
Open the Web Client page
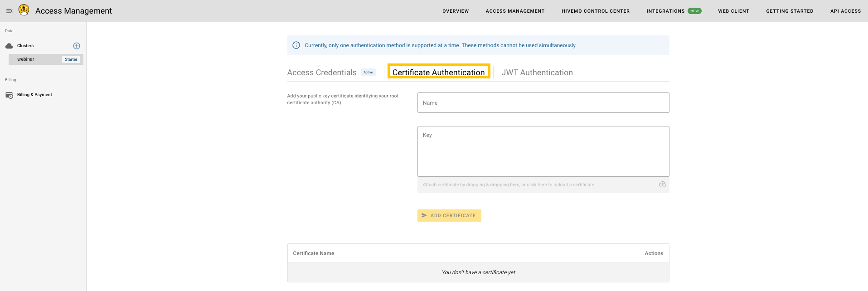click(733, 11)
